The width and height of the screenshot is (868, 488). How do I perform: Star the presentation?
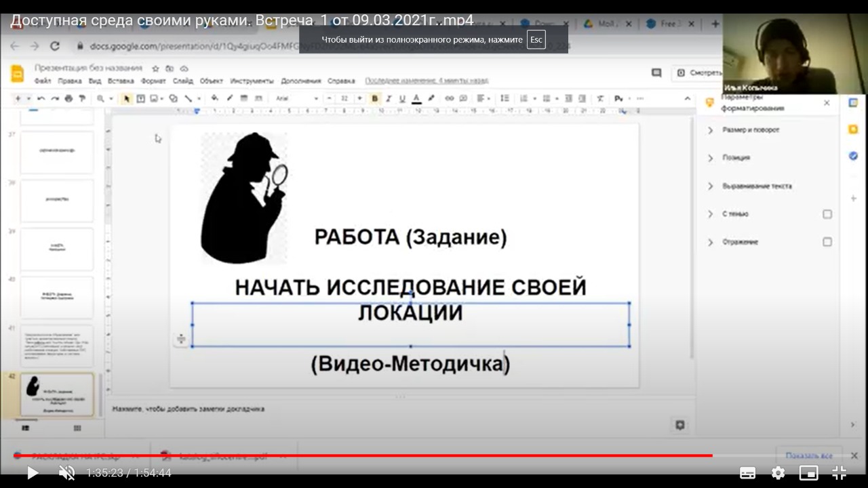pos(155,68)
